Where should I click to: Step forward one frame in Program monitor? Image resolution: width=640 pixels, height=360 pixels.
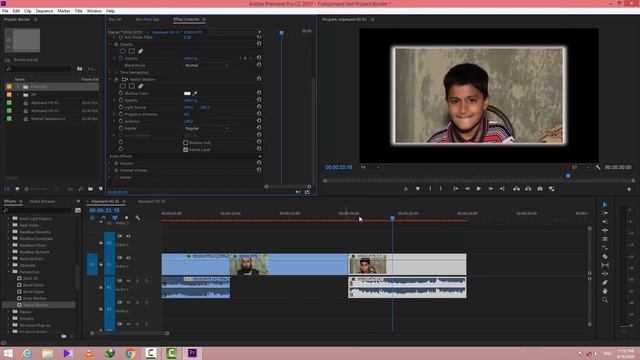click(x=491, y=189)
